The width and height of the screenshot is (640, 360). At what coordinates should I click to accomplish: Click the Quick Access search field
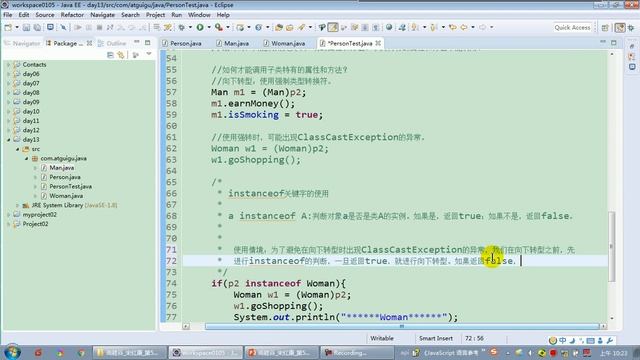tap(572, 27)
